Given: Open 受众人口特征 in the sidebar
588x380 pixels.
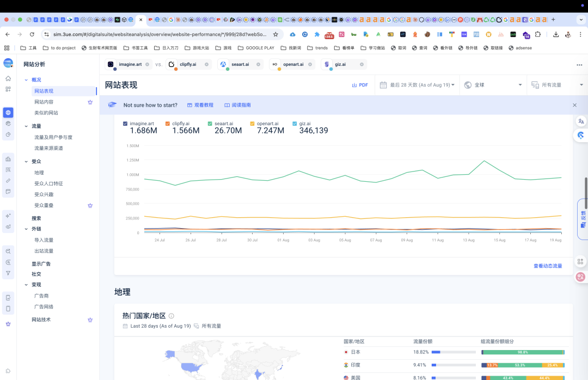Looking at the screenshot, I should tap(49, 183).
